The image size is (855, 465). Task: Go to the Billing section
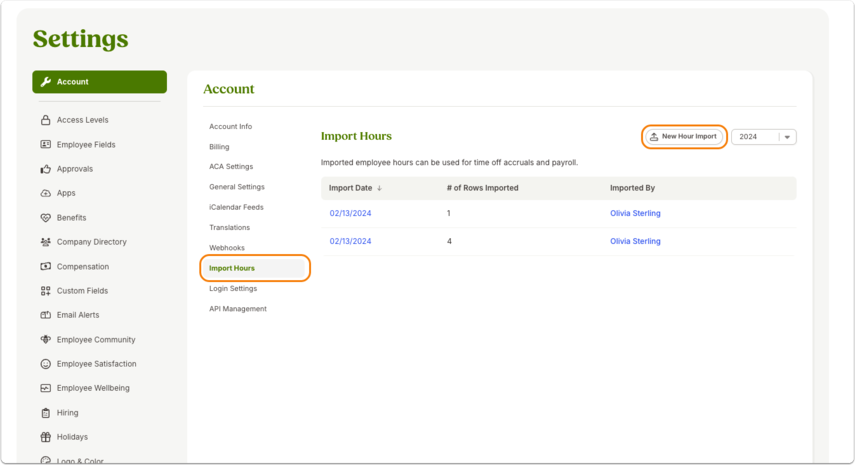coord(219,147)
